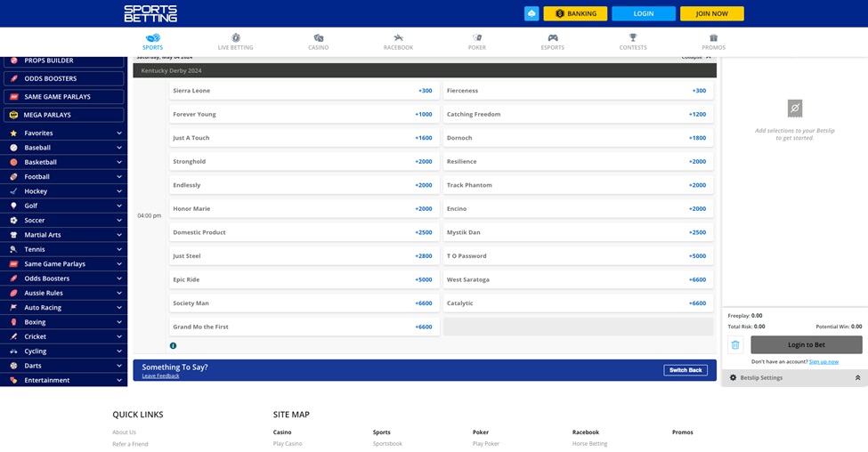Open Contests via the trophy icon
The width and height of the screenshot is (868, 452).
tap(633, 38)
